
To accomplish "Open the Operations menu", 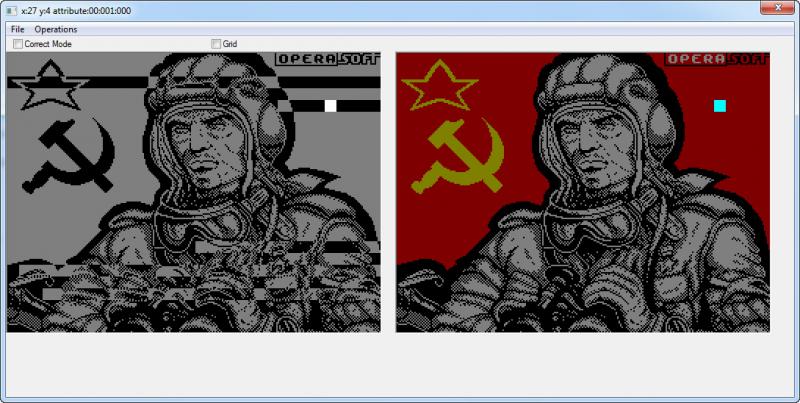I will coord(56,29).
